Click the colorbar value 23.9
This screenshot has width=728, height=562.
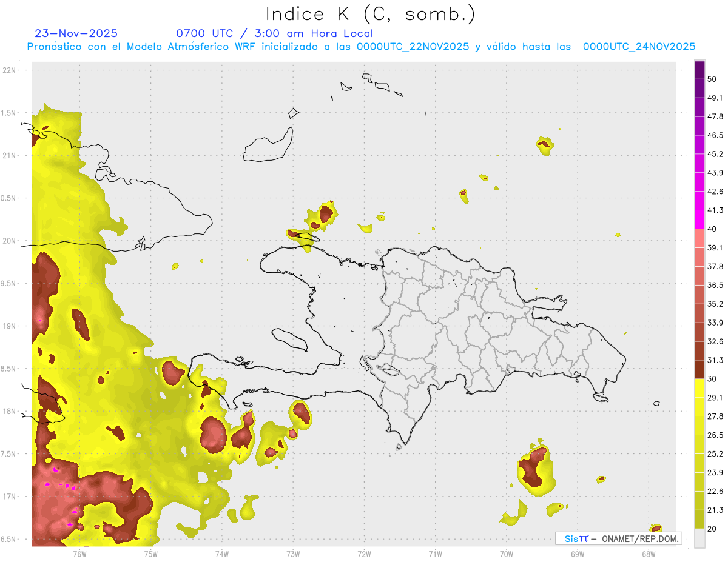pos(715,472)
